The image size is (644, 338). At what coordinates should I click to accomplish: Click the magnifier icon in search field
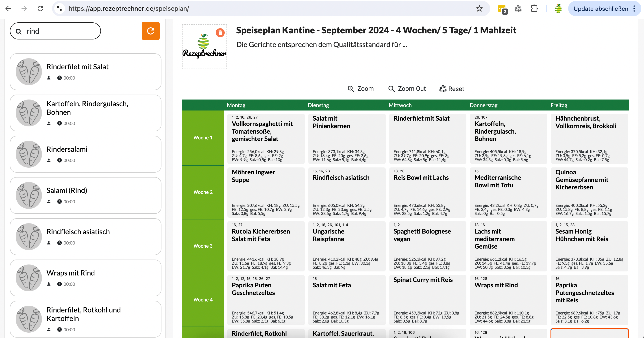(x=19, y=31)
